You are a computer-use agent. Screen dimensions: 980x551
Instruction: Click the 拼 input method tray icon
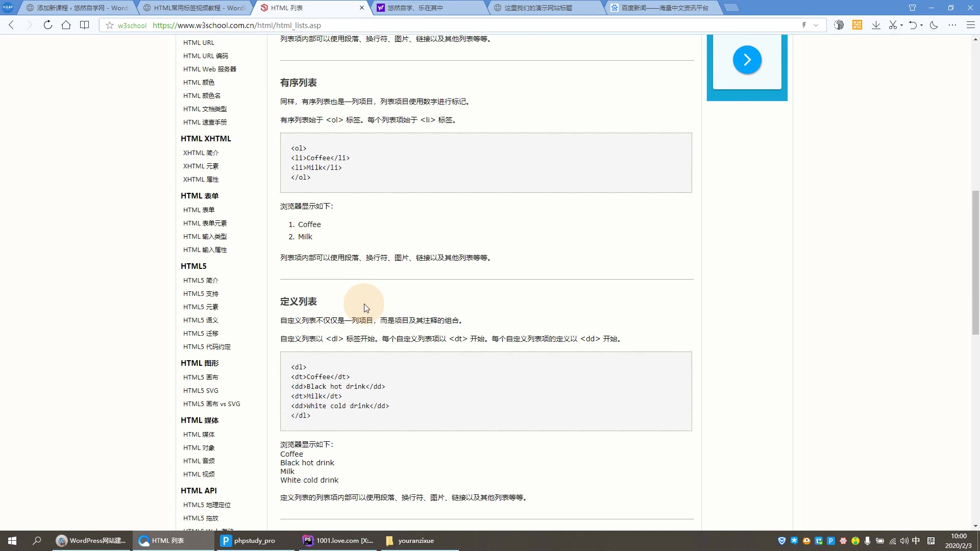(931, 541)
